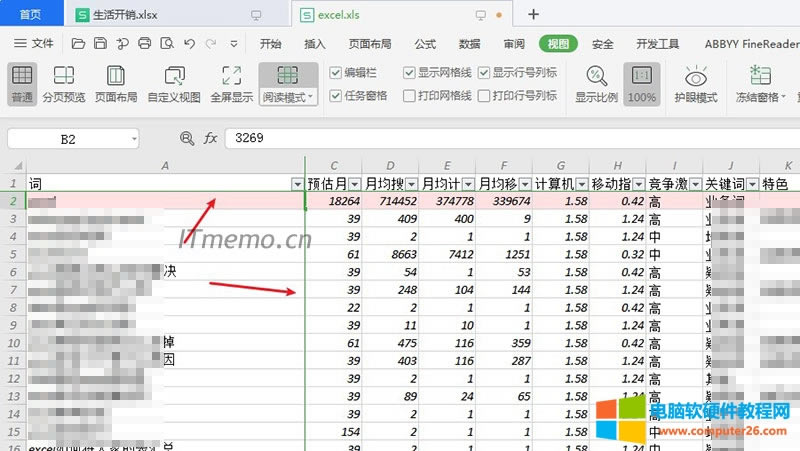The image size is (800, 451).
Task: Add a new document tab with plus button
Action: (x=533, y=14)
